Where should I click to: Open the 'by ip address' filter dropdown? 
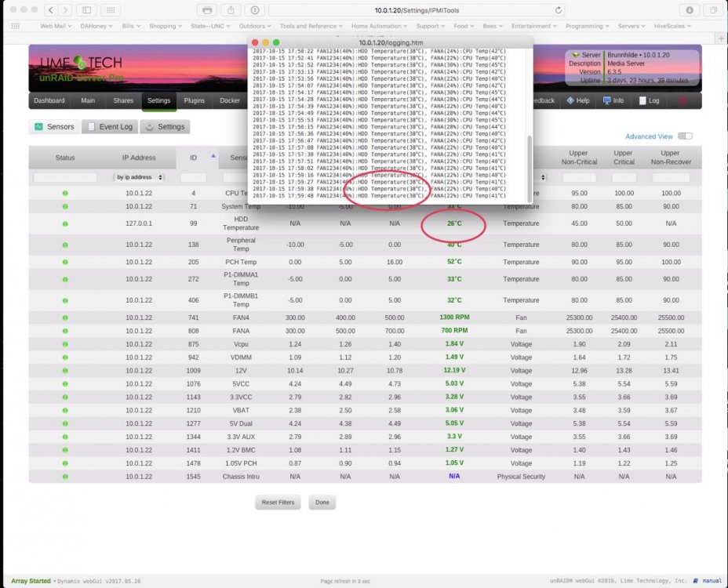tap(139, 177)
